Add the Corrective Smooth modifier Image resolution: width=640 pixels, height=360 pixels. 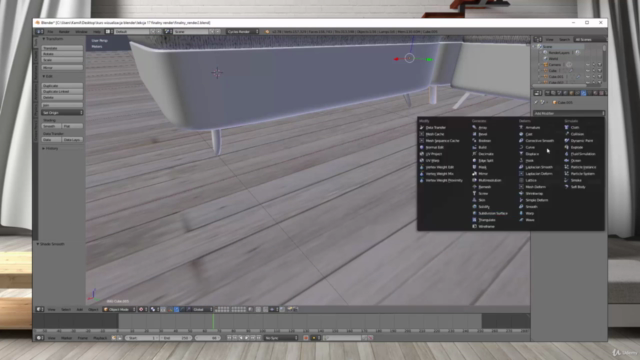tap(540, 140)
